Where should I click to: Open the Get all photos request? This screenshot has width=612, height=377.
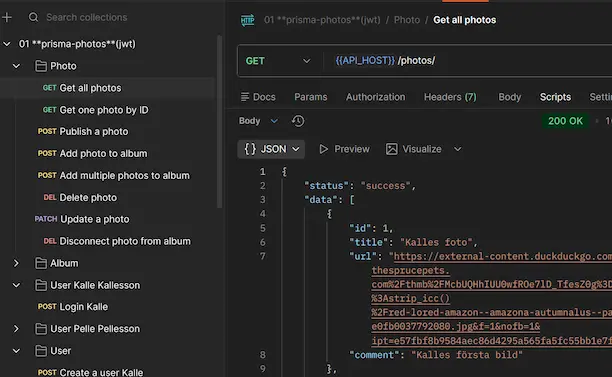point(90,88)
